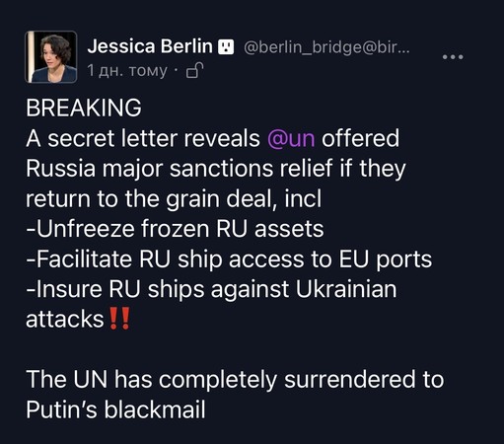Click the @berlin_bridge handle
This screenshot has width=504, height=444.
coord(326,47)
